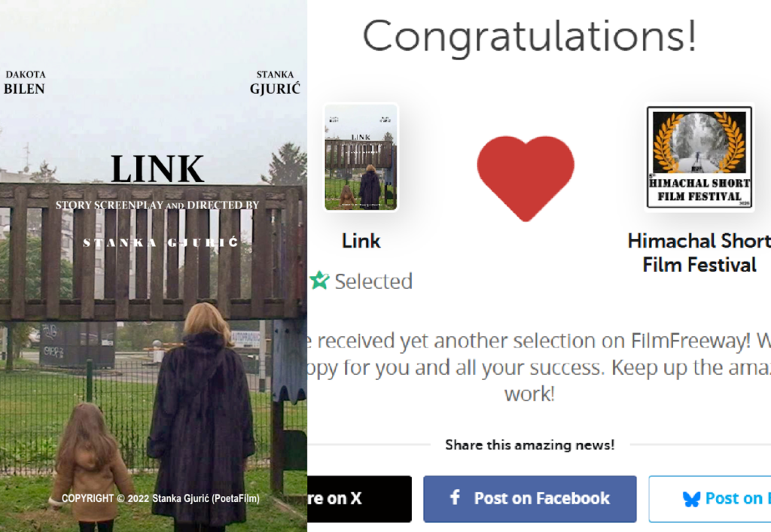
Task: Open Himachal Short Film Festival name link
Action: click(699, 253)
